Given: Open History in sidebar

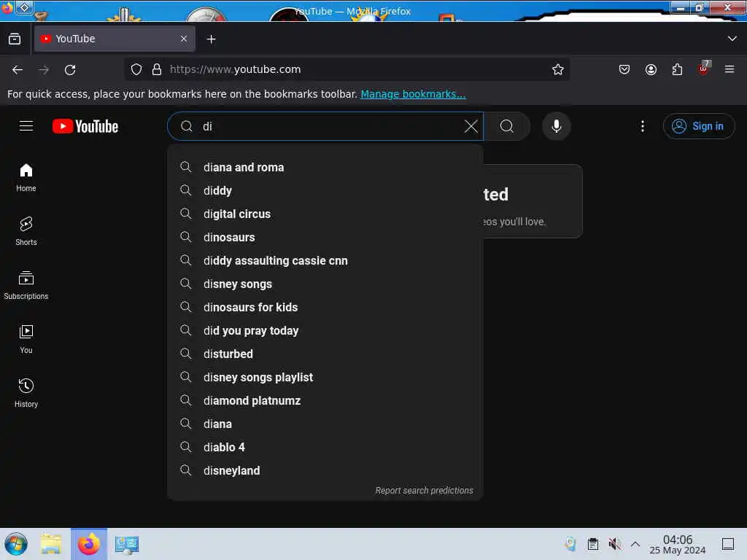Looking at the screenshot, I should tap(26, 393).
